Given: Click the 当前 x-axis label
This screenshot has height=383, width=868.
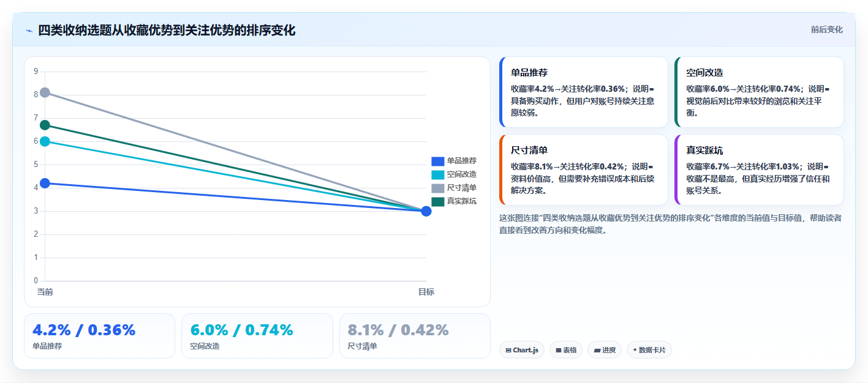Looking at the screenshot, I should coord(45,292).
